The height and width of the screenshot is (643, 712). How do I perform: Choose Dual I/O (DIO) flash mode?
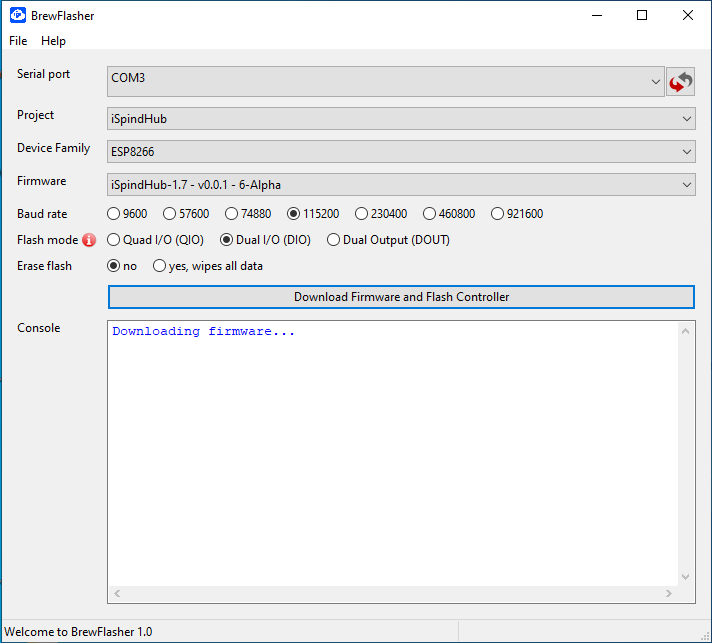pos(265,240)
